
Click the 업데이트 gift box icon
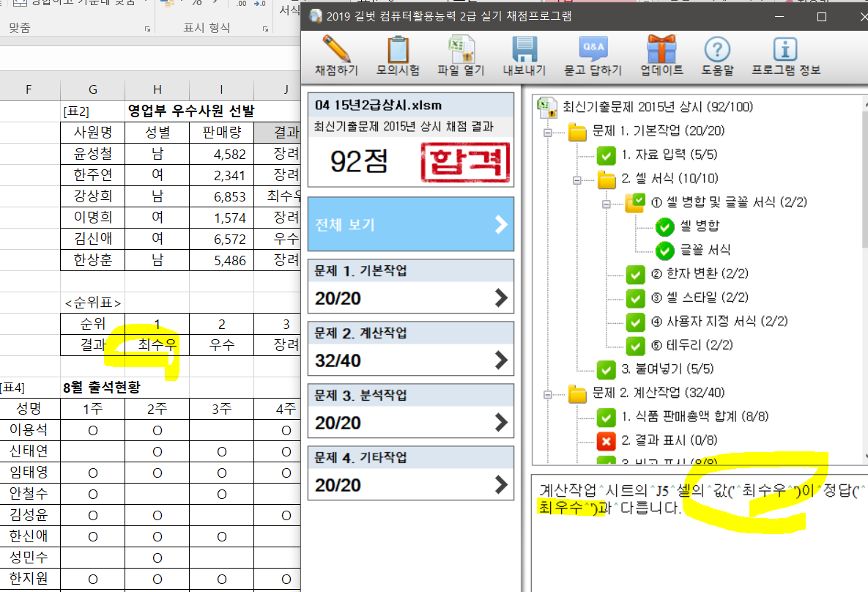pyautogui.click(x=661, y=50)
